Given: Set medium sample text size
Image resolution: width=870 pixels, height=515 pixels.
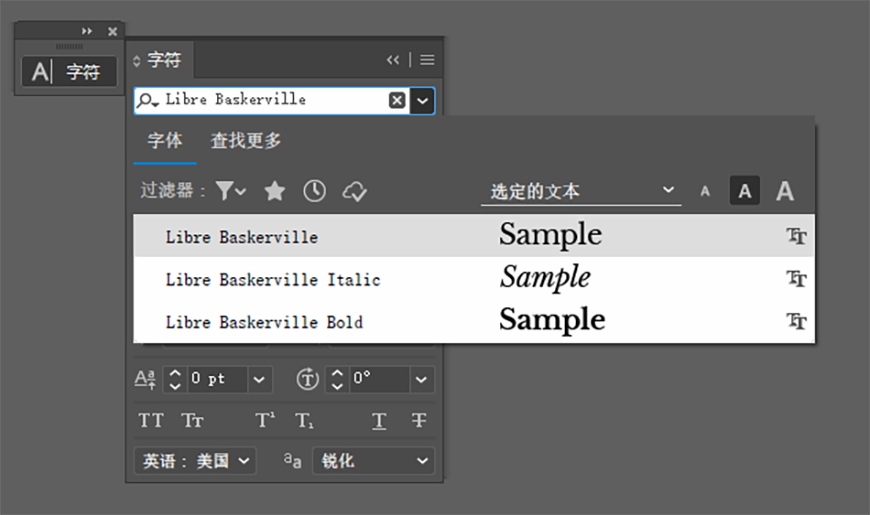Looking at the screenshot, I should tap(745, 191).
